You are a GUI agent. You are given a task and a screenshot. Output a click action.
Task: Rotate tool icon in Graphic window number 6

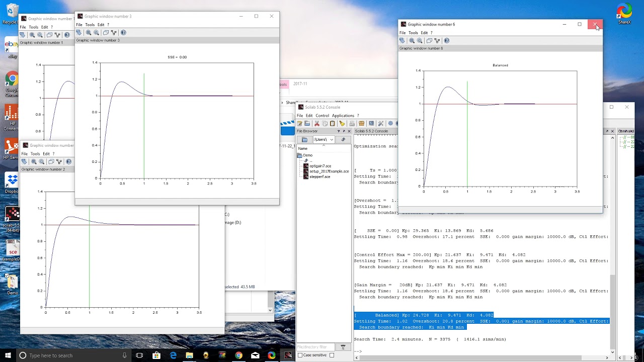(402, 41)
